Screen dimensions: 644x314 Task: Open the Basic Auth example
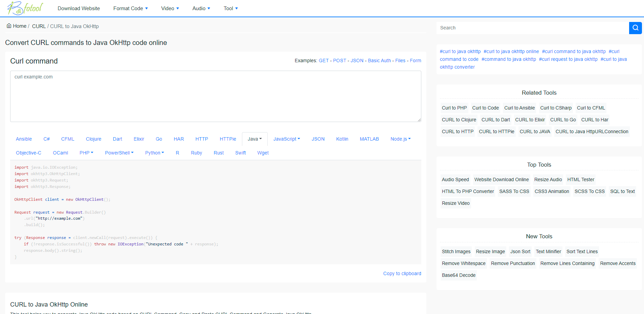379,61
